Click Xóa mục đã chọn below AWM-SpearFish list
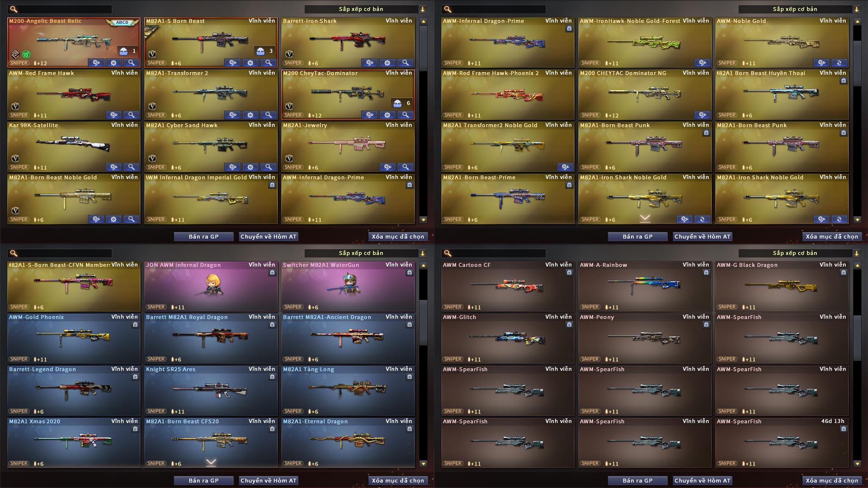This screenshot has width=868, height=488. [832, 480]
